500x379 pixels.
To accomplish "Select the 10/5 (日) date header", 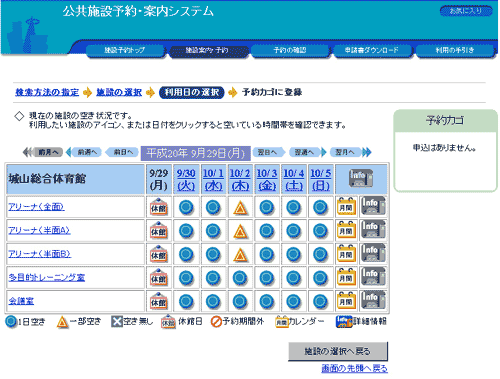I will click(321, 179).
